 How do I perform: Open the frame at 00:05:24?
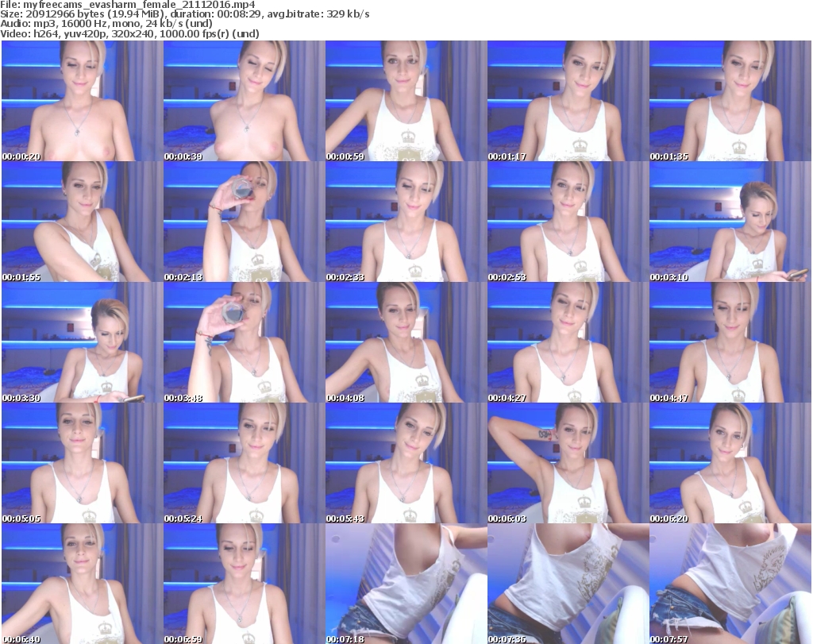pyautogui.click(x=245, y=463)
